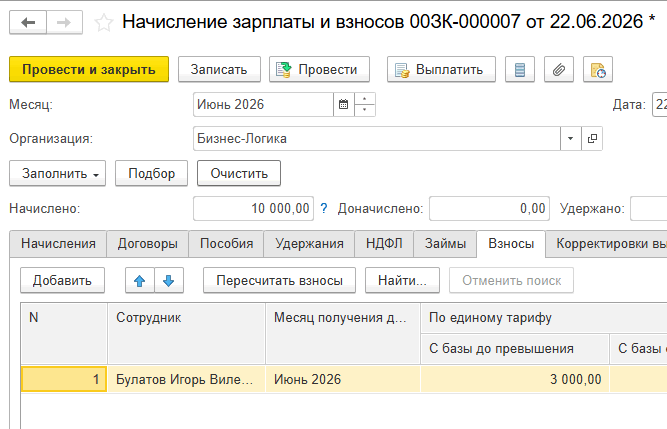Click the Записать button

(x=219, y=69)
